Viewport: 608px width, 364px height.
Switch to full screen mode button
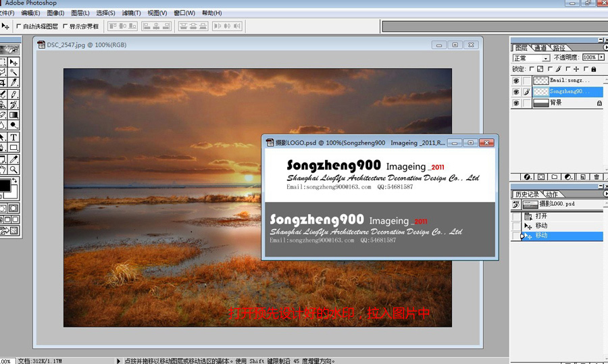(x=15, y=219)
